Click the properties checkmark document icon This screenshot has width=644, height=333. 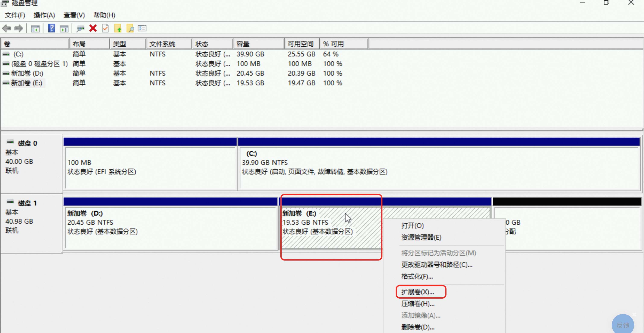tap(105, 28)
